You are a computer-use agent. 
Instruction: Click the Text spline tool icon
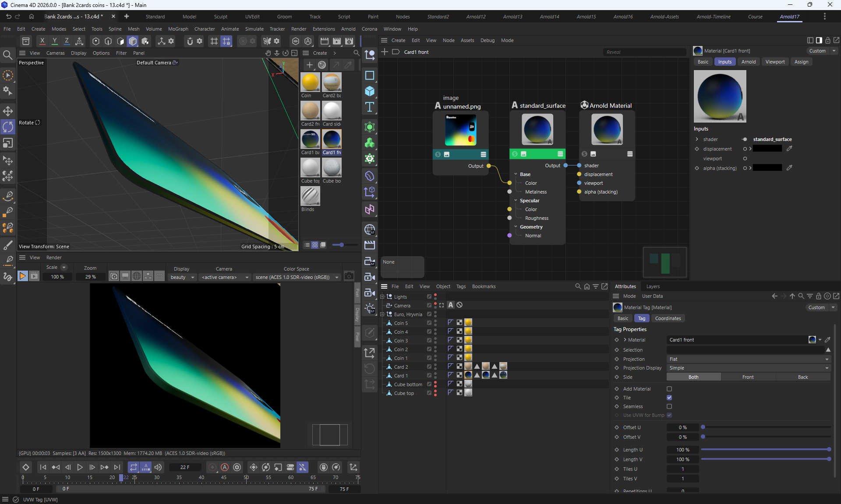tap(370, 107)
